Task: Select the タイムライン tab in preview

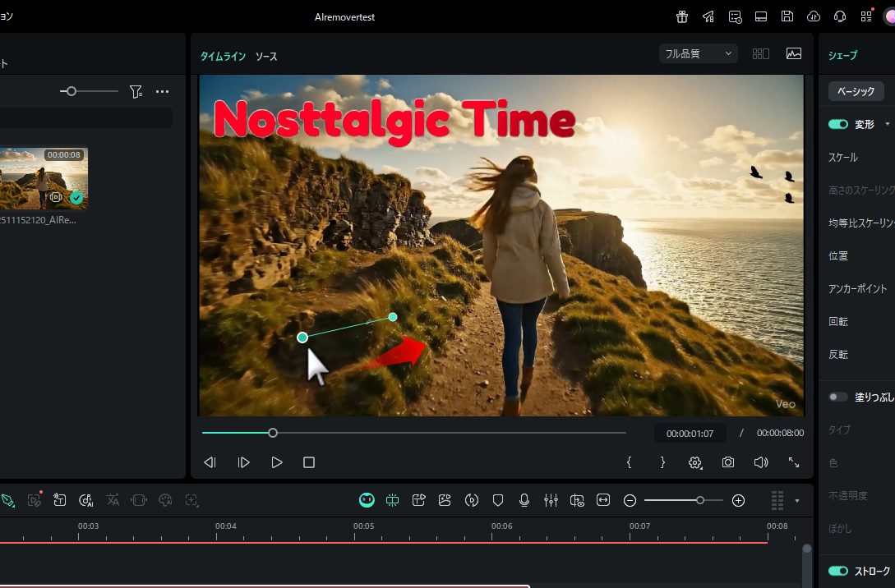Action: click(223, 57)
